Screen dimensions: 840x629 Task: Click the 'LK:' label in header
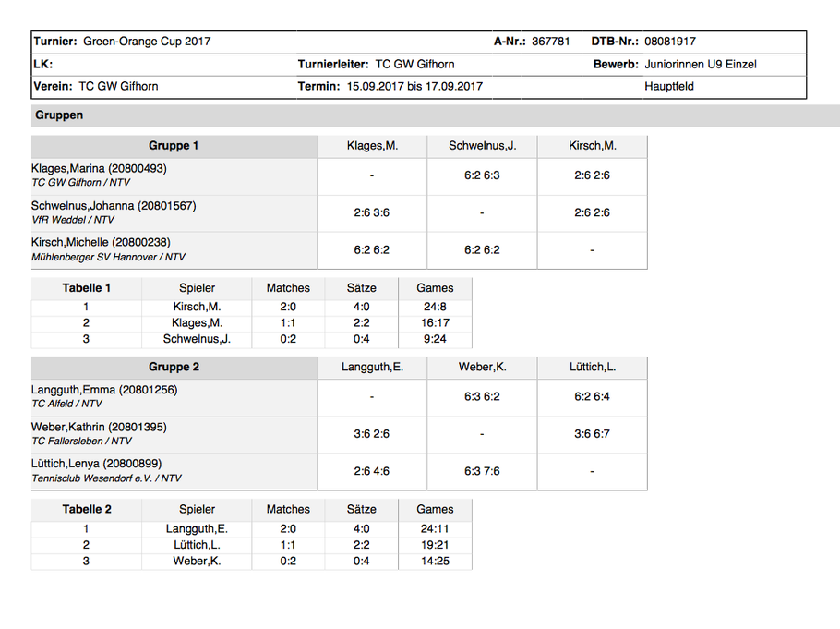[42, 65]
